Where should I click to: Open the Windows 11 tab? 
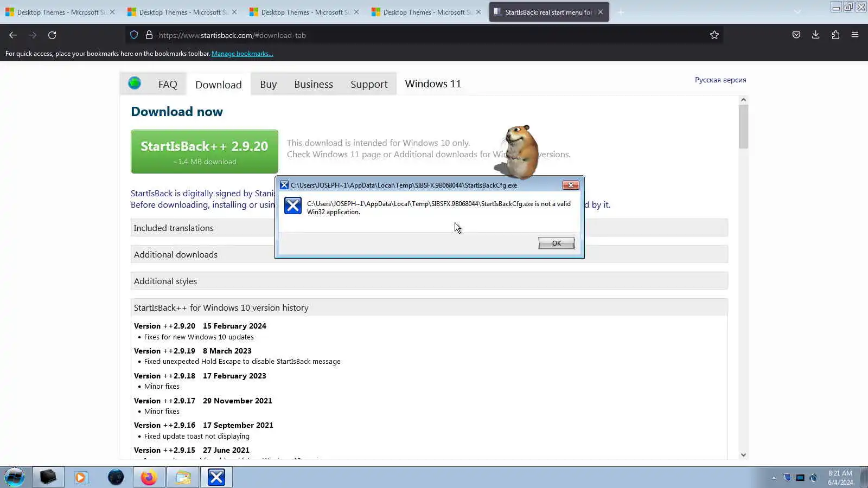pyautogui.click(x=433, y=84)
